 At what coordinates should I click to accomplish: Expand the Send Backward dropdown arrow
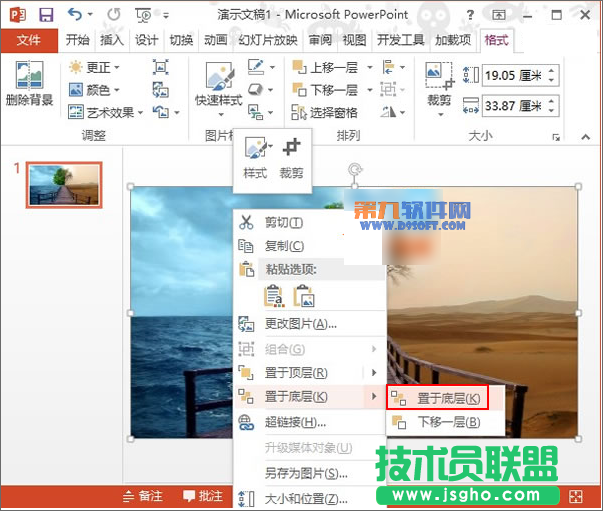[x=370, y=90]
